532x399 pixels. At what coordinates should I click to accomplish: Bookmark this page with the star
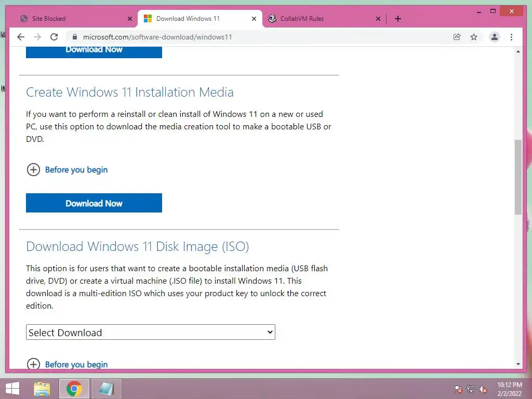point(474,37)
